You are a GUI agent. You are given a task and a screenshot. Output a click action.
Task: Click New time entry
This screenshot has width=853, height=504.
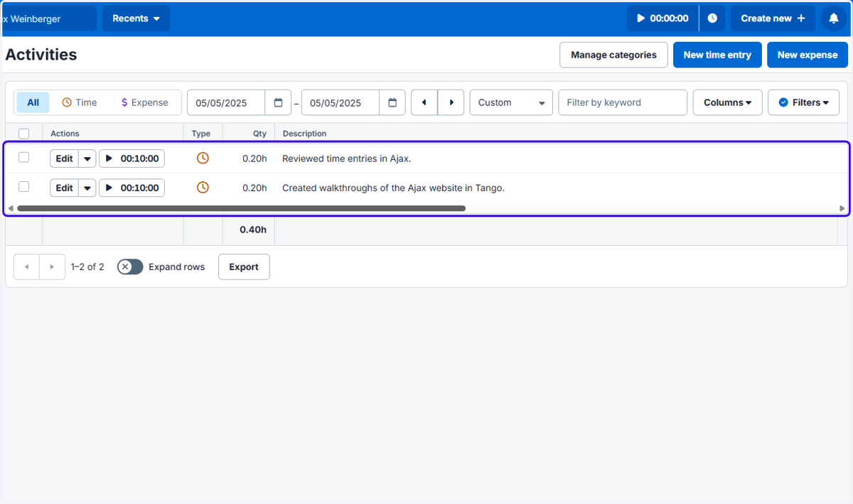(717, 55)
